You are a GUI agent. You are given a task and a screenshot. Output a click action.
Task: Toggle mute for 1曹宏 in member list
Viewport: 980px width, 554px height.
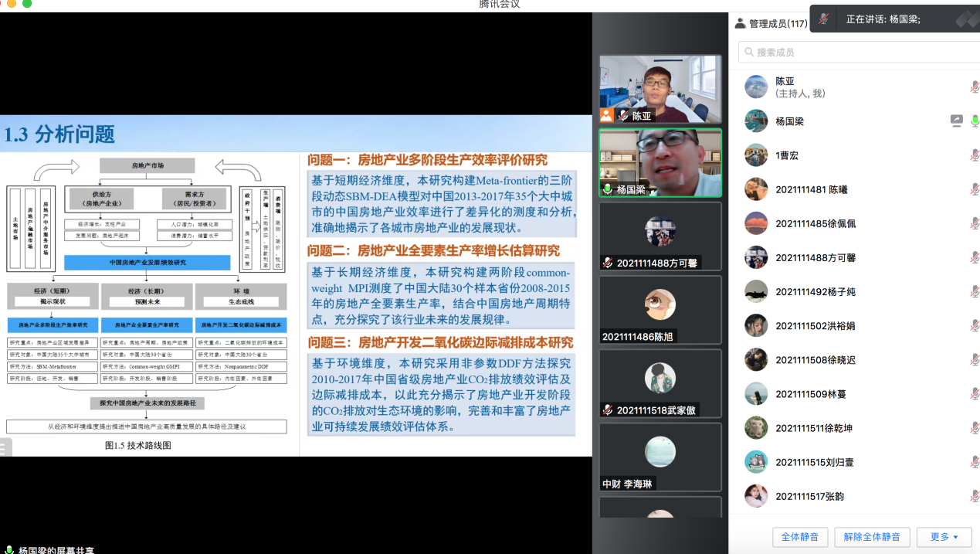975,155
